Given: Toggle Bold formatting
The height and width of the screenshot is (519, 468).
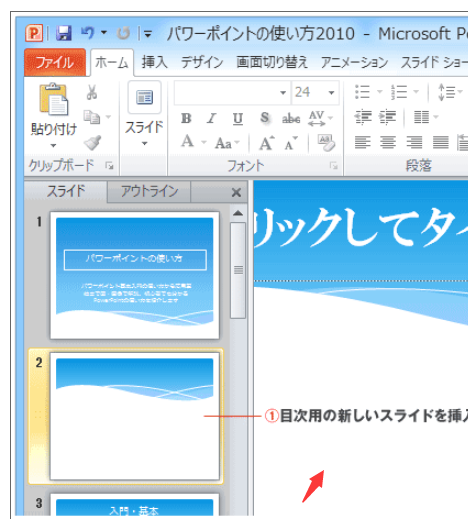Looking at the screenshot, I should click(186, 118).
